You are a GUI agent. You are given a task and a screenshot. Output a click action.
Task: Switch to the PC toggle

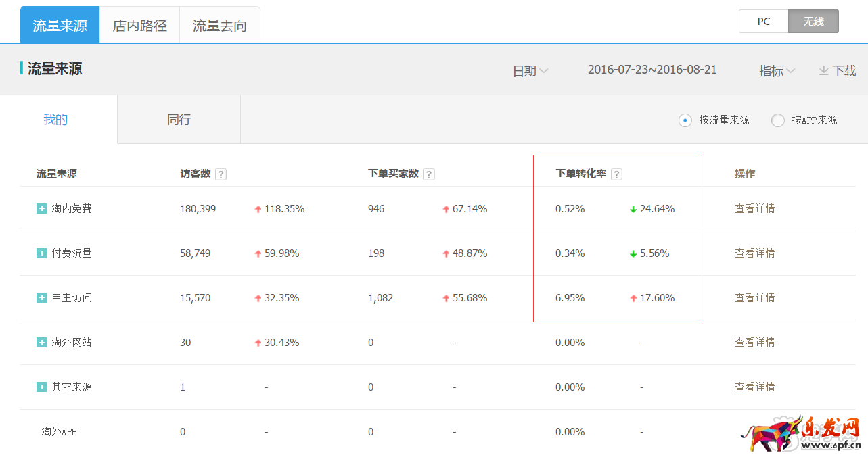(764, 22)
